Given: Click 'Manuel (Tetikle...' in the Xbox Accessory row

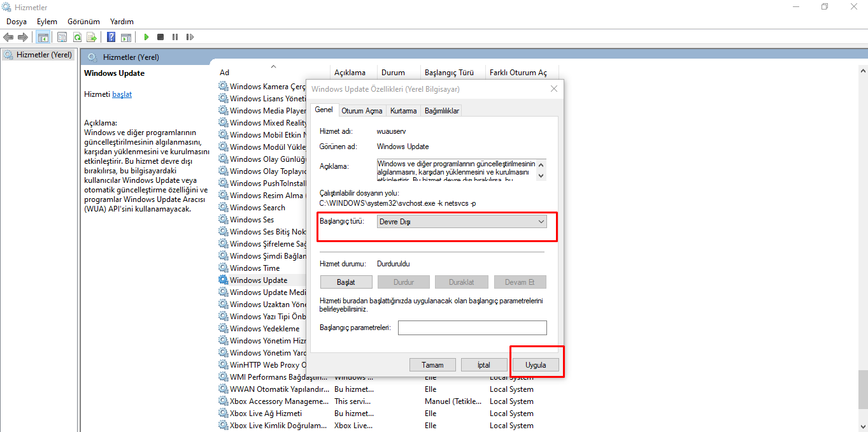Looking at the screenshot, I should 453,401.
